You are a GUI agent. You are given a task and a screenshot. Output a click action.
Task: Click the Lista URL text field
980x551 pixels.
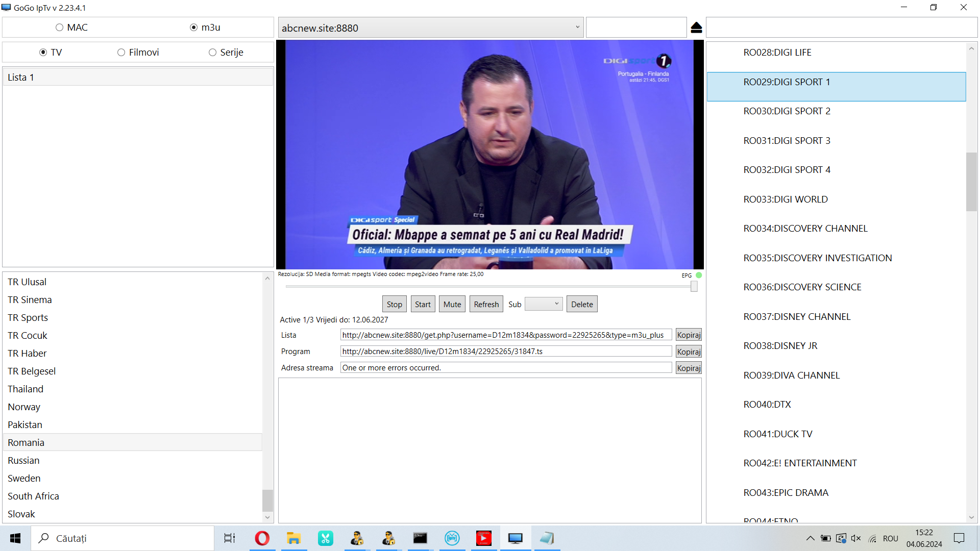click(506, 335)
